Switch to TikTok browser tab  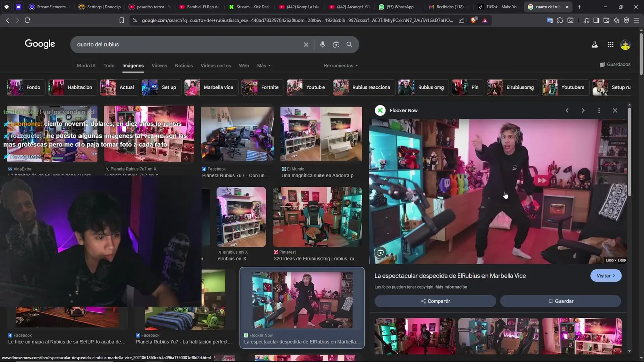(x=498, y=7)
